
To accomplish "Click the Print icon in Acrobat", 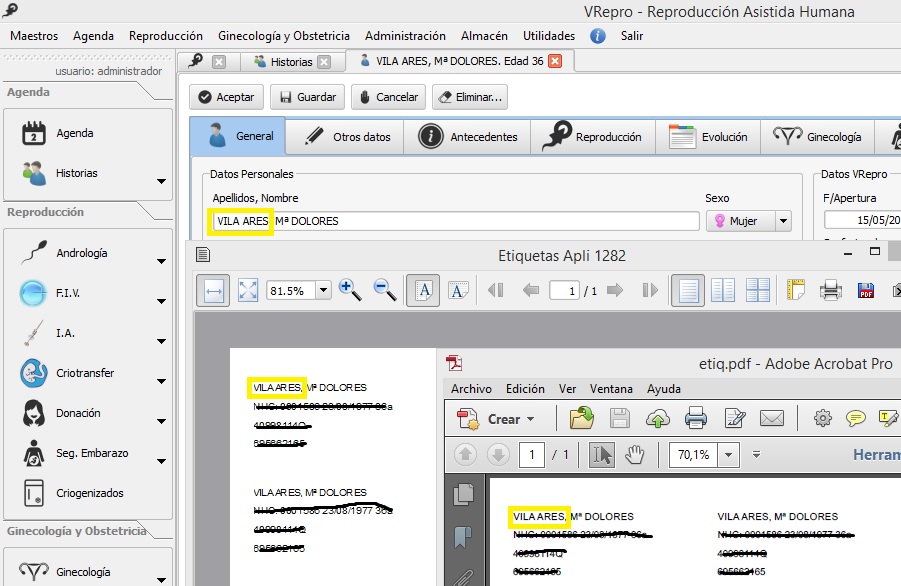I will (x=696, y=418).
